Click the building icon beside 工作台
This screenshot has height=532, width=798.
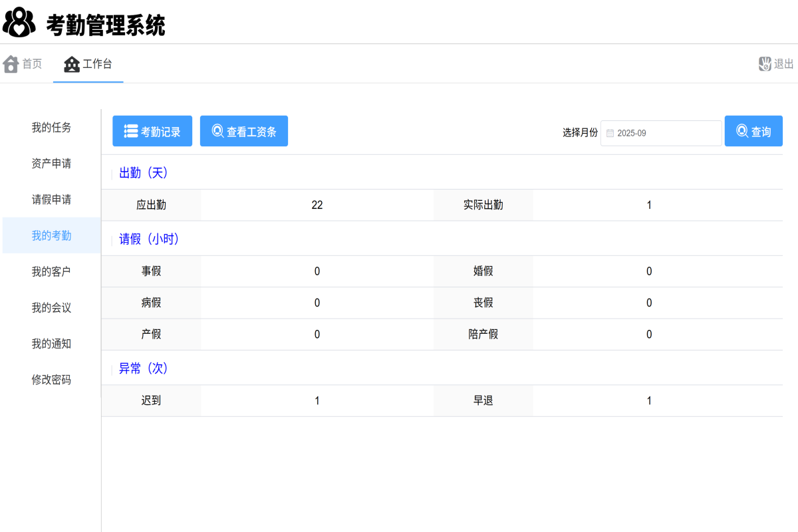tap(70, 63)
